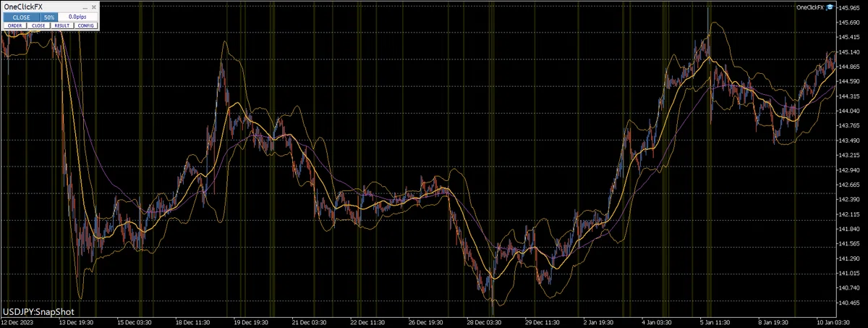
Task: Click the 140.465 price label
Action: (849, 303)
